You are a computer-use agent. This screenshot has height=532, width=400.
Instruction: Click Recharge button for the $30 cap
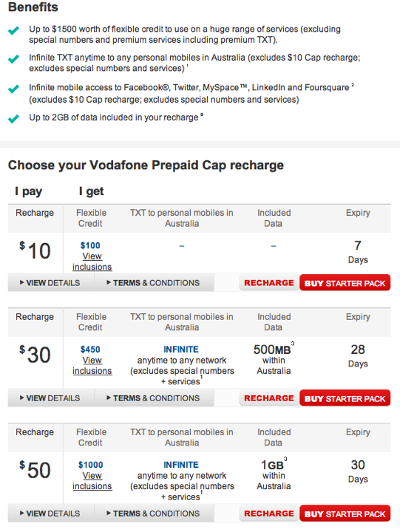click(269, 398)
